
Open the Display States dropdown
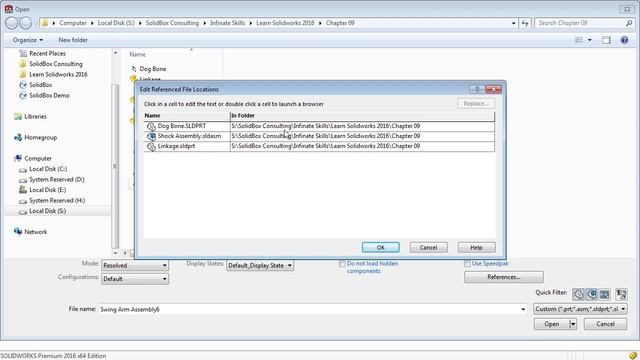260,265
